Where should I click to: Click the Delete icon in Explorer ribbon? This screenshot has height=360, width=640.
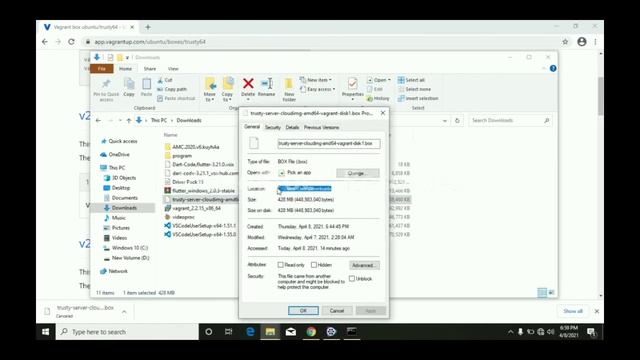[x=248, y=84]
